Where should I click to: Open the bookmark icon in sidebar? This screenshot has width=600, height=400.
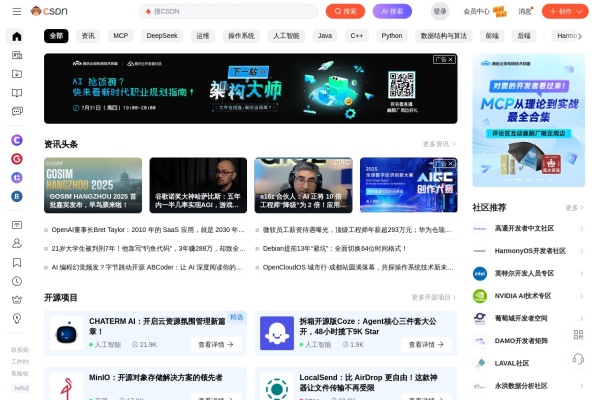[17, 262]
